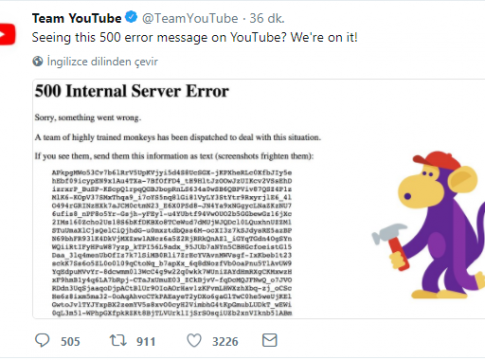Image resolution: width=485 pixels, height=360 pixels.
Task: Open the Team YouTube display name
Action: tap(77, 18)
